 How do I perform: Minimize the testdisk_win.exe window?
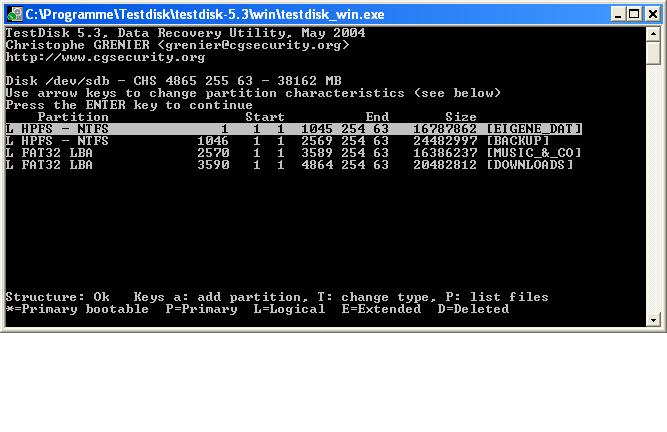[618, 14]
